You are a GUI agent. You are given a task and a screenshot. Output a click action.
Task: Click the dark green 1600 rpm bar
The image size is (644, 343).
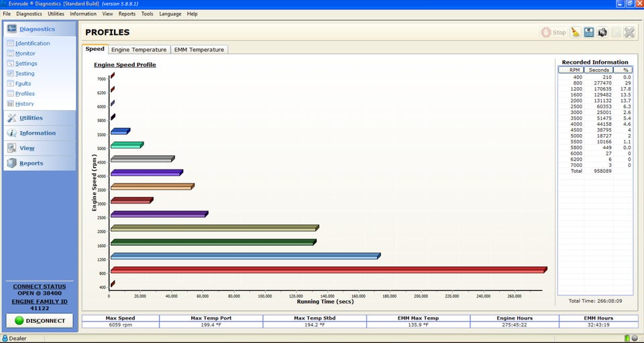point(213,242)
